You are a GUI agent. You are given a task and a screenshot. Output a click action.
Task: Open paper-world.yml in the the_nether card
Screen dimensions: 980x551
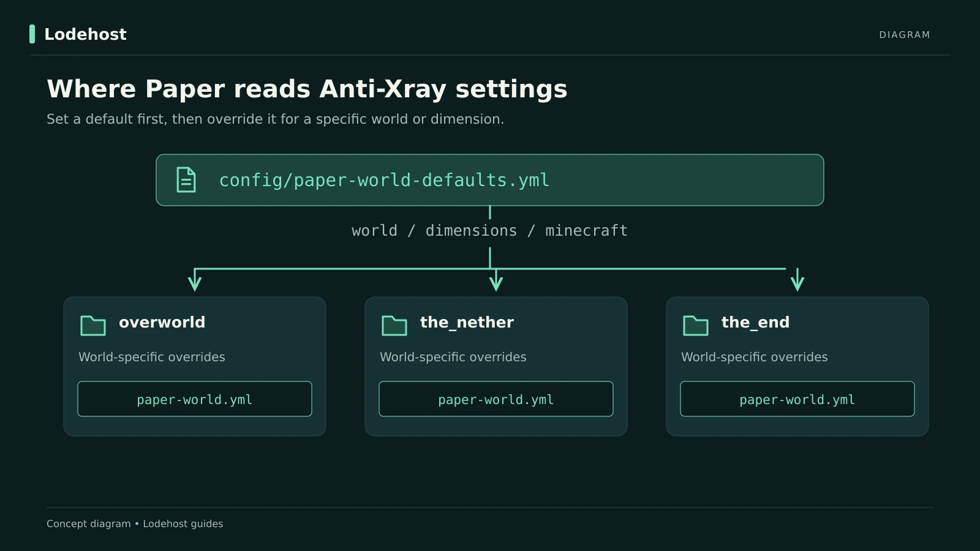pyautogui.click(x=496, y=399)
